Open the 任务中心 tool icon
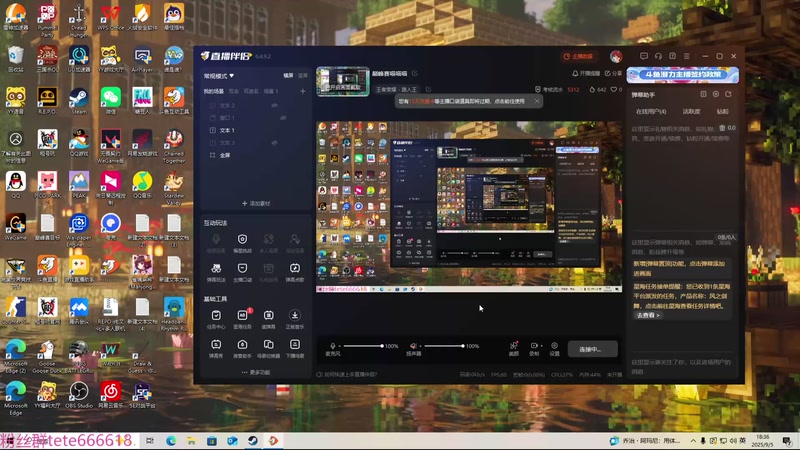This screenshot has width=800, height=450. [216, 315]
